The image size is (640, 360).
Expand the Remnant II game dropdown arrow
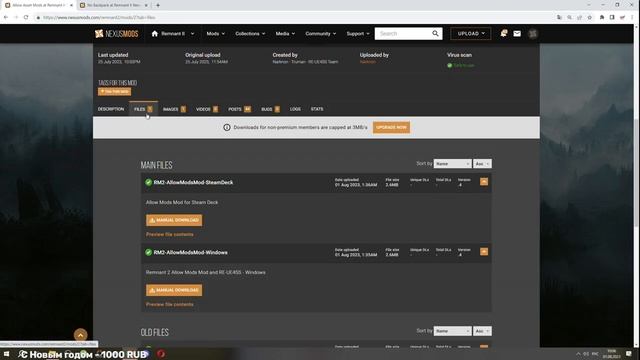point(192,34)
